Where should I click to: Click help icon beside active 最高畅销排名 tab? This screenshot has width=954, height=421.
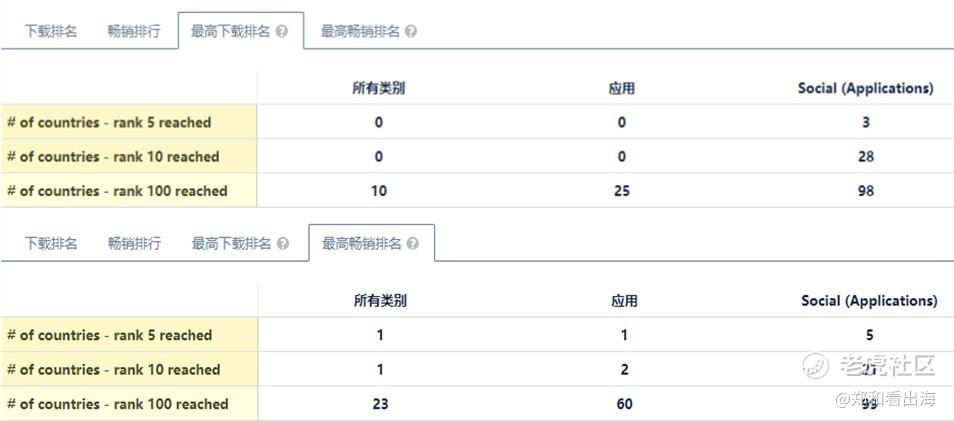tap(413, 243)
